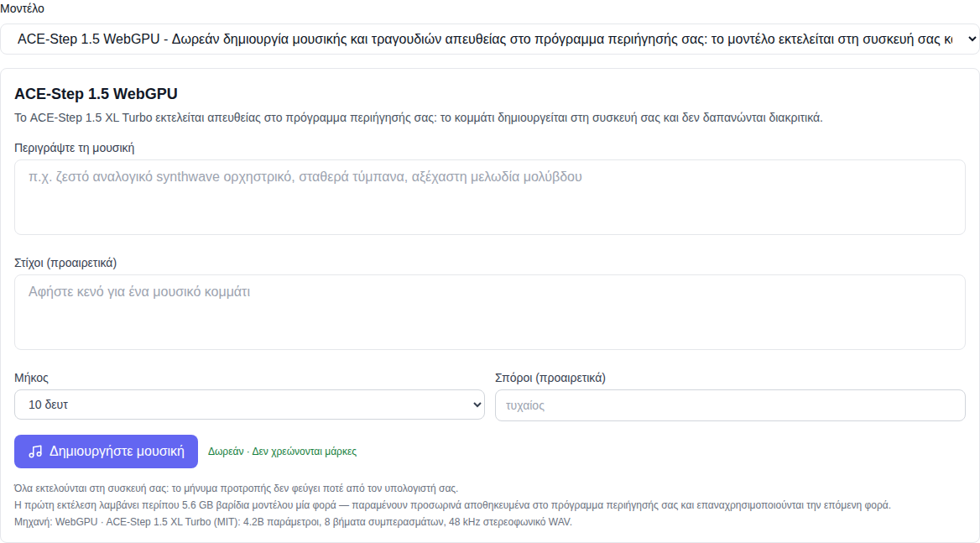Click the Σπόροι (προαιρετικά) label
This screenshot has height=543, width=980.
pyautogui.click(x=550, y=378)
